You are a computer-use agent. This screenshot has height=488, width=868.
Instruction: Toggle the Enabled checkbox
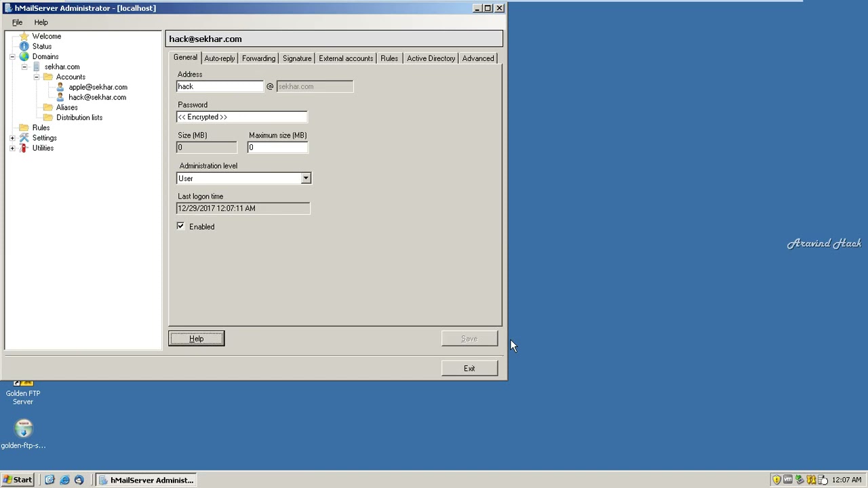point(181,226)
